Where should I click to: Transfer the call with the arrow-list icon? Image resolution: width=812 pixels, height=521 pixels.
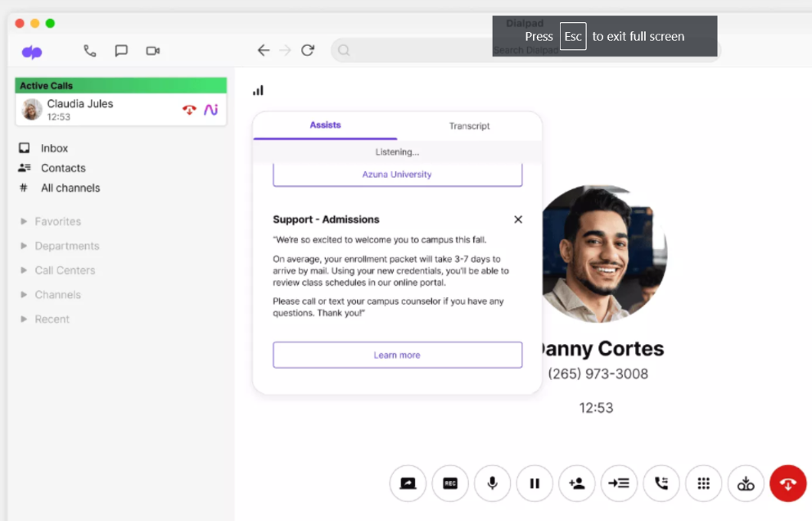pos(619,483)
